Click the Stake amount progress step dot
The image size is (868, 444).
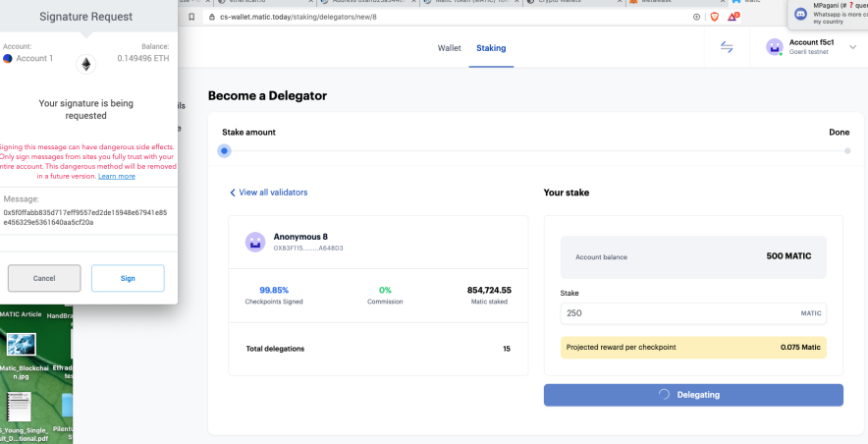(224, 150)
